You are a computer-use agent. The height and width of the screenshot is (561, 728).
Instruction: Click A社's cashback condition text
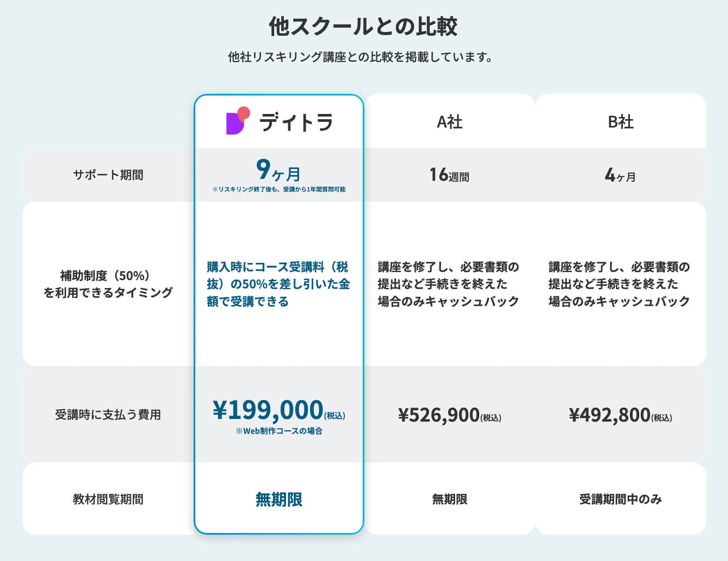[449, 284]
